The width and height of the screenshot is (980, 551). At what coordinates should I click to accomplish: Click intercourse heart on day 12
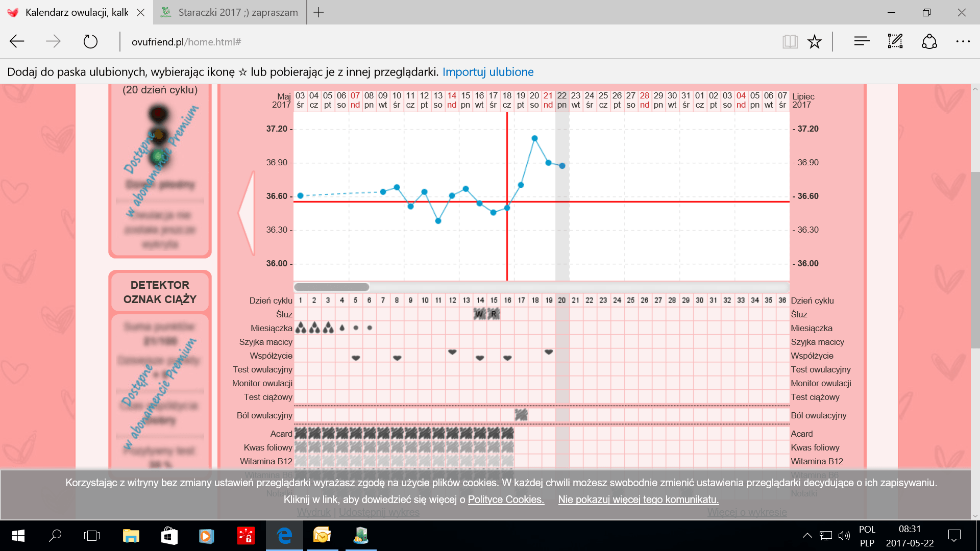point(452,352)
